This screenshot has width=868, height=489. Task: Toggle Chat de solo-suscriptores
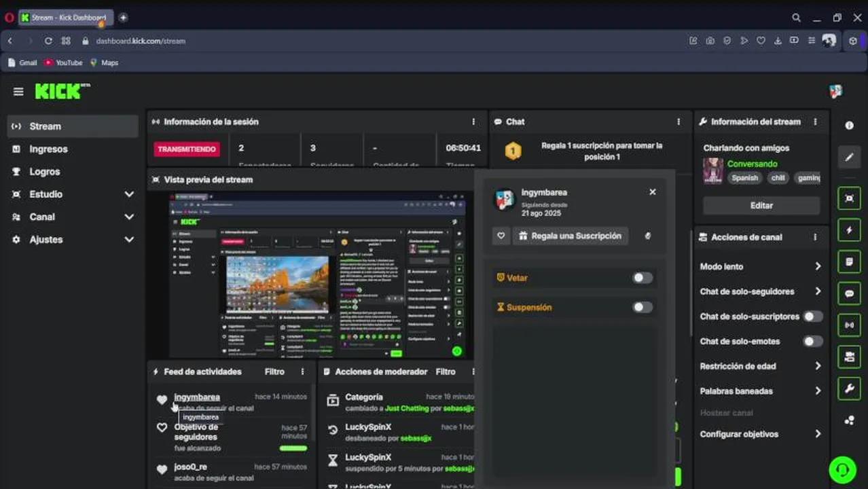point(812,316)
